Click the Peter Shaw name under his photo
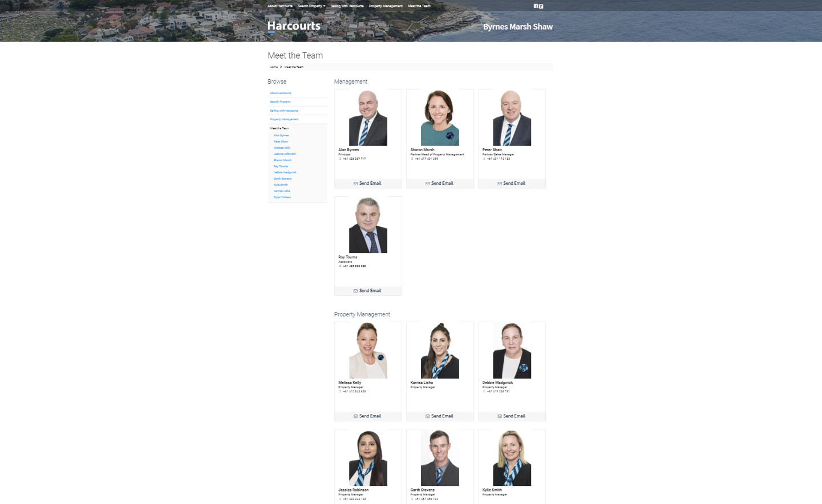The width and height of the screenshot is (822, 504). (492, 150)
